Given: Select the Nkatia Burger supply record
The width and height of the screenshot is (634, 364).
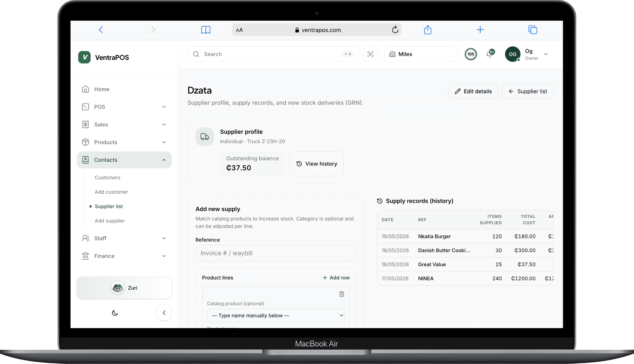Looking at the screenshot, I should 465,236.
